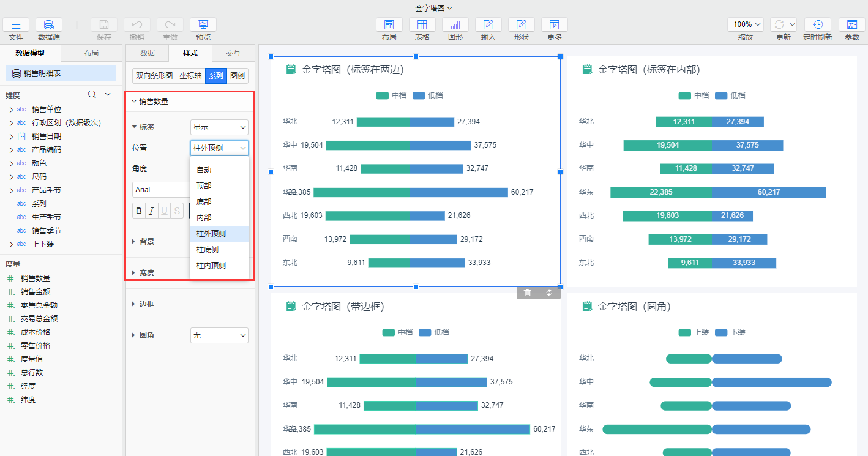
Task: Toggle the 中档 legend in the 标签在两边 chart
Action: [391, 95]
